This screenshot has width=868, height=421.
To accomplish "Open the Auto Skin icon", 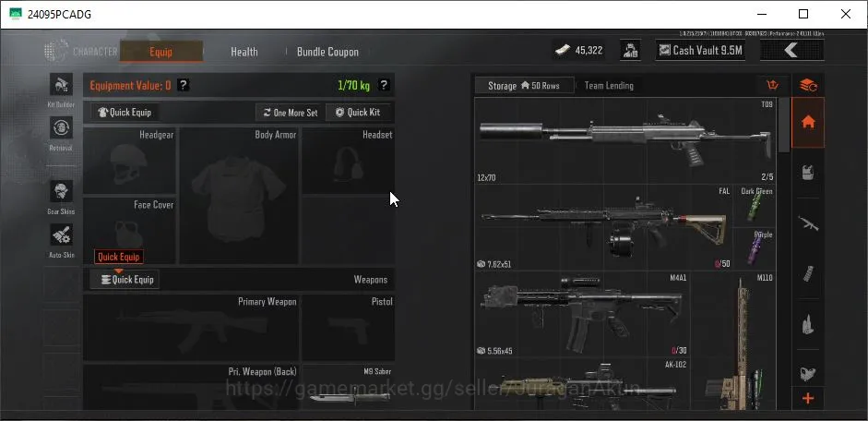I will pos(61,235).
